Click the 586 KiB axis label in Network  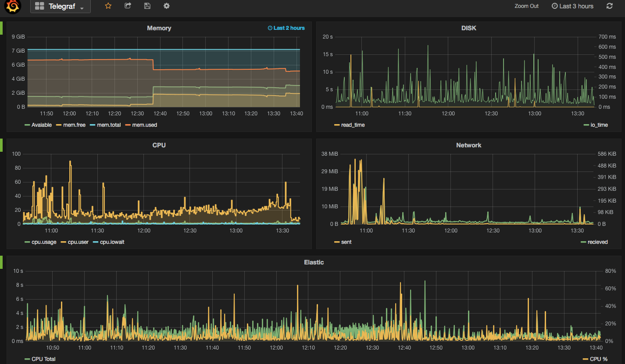coord(607,154)
